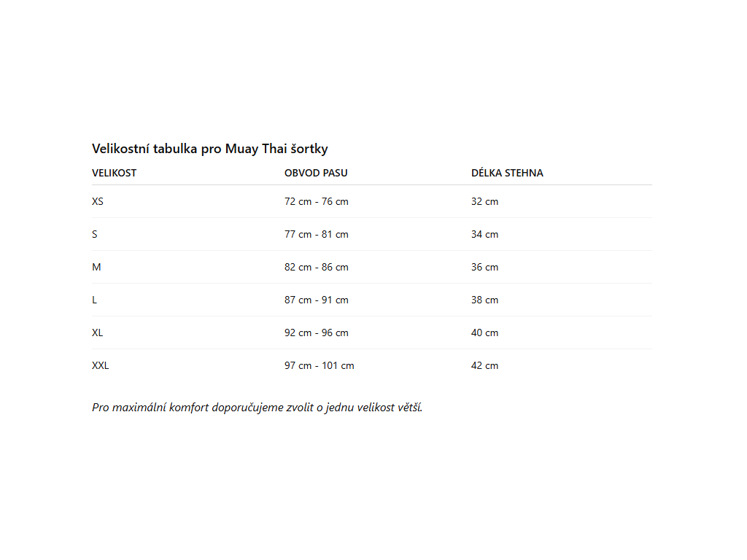
Task: Click the waist value 97 cm - 101 cm
Action: pyautogui.click(x=320, y=365)
